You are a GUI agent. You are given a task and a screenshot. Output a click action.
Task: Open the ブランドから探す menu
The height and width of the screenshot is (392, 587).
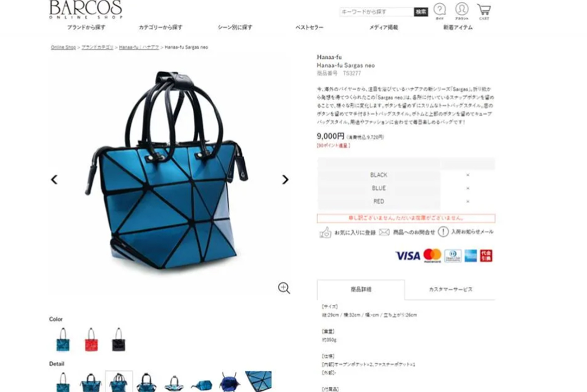point(86,28)
